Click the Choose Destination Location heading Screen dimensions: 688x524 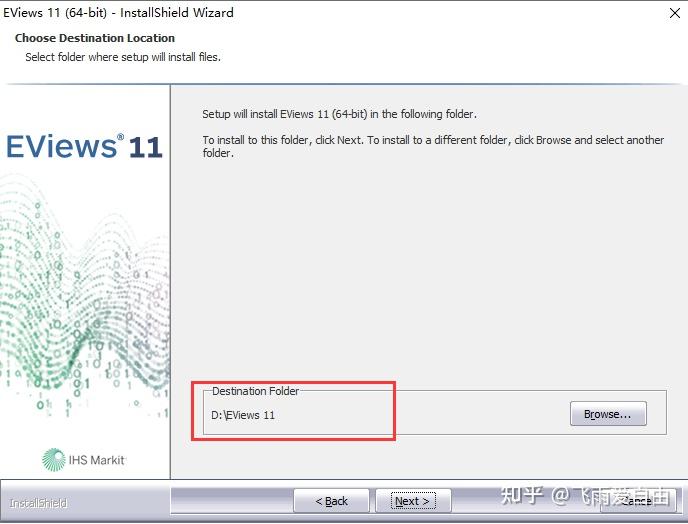coord(95,38)
